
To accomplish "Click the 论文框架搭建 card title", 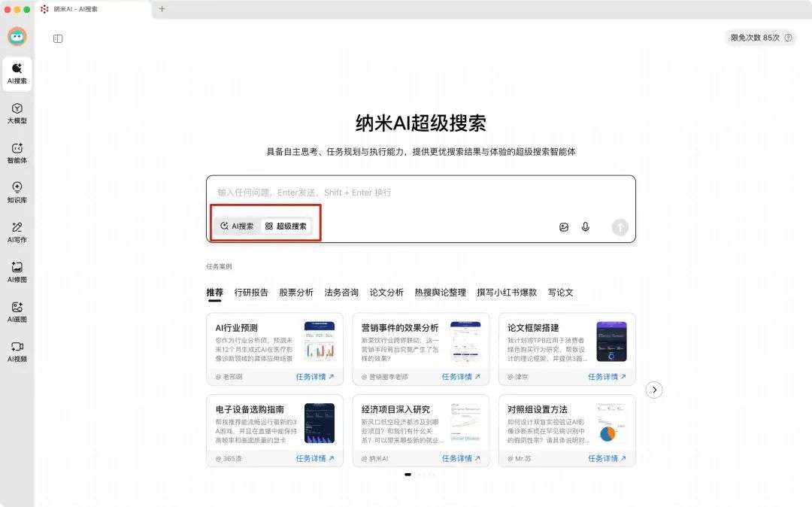I will (x=533, y=328).
